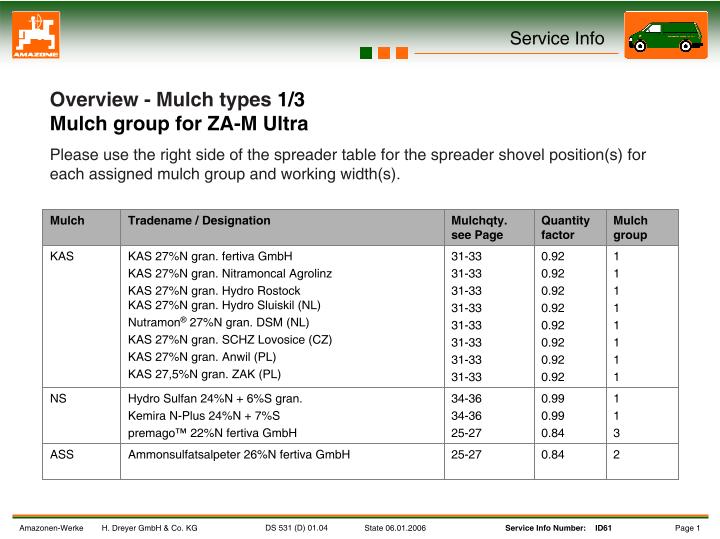Screen dimensions: 720x539
Task: Click 'H. Dreyer GmbH & Co. KG' footer text
Action: [149, 528]
